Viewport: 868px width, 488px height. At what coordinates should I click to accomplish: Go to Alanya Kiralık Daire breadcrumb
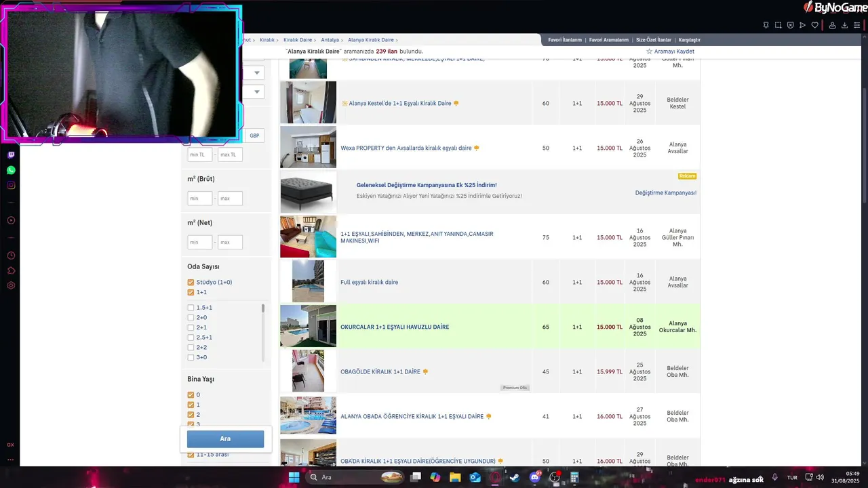(x=371, y=40)
